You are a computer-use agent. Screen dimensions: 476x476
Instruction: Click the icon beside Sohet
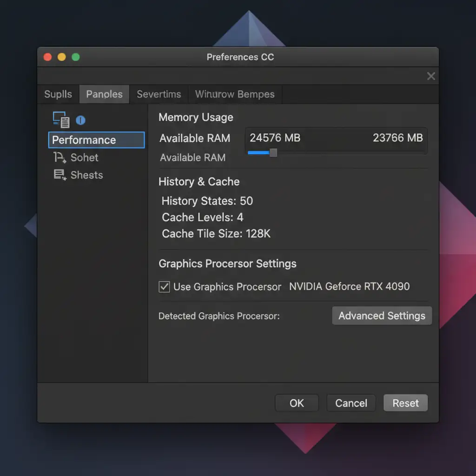pos(59,158)
